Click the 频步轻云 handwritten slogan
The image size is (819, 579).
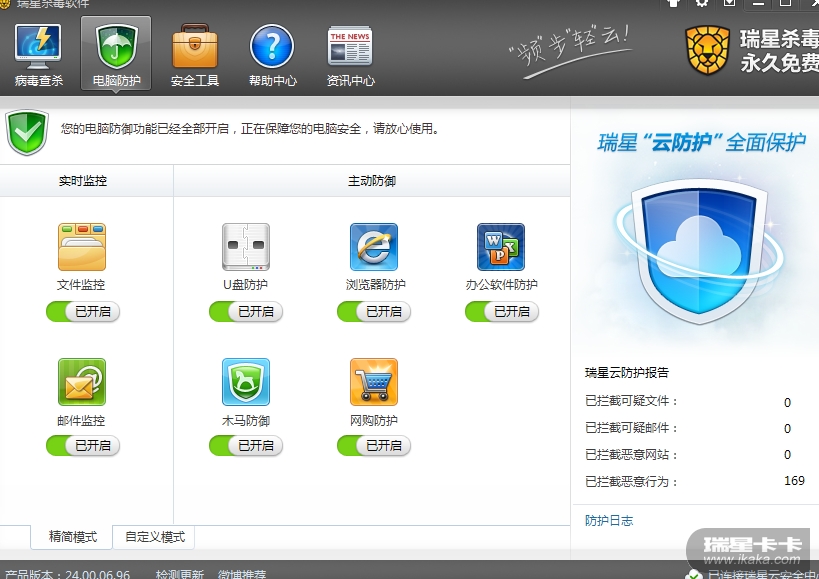[571, 50]
